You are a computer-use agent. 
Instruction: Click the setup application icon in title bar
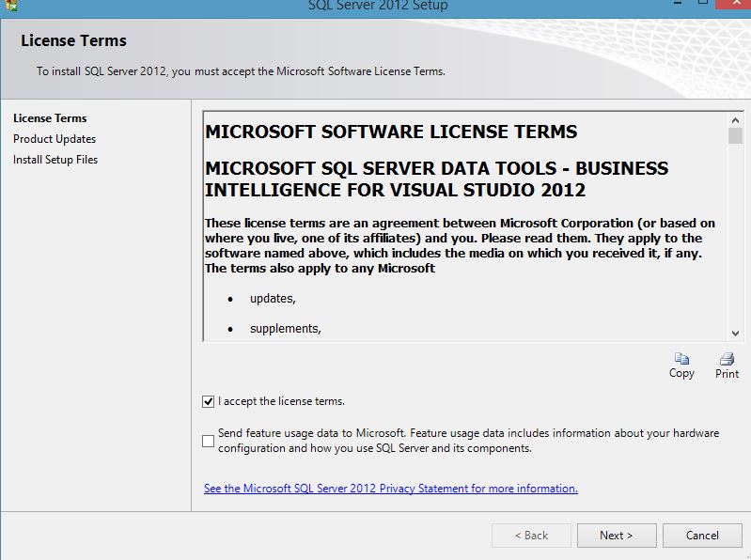11,5
